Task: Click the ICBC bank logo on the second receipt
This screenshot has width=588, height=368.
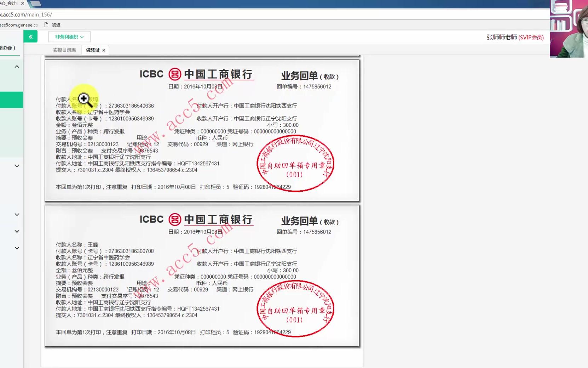Action: pos(174,219)
